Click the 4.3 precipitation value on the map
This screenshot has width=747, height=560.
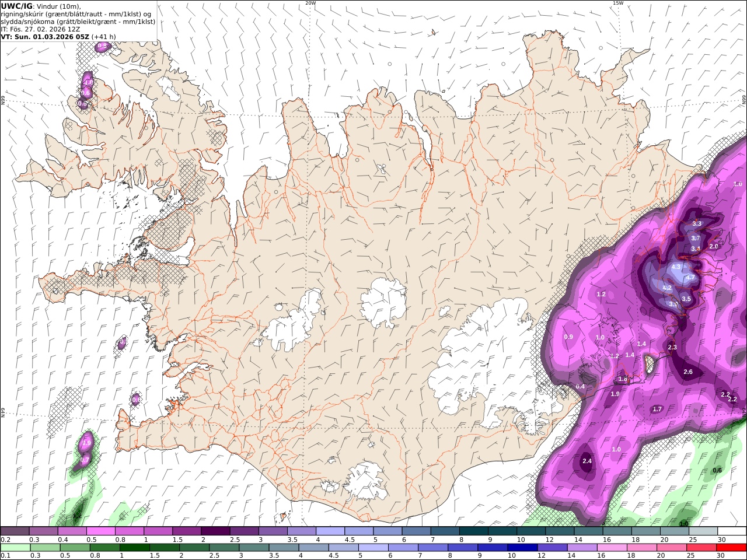676,267
